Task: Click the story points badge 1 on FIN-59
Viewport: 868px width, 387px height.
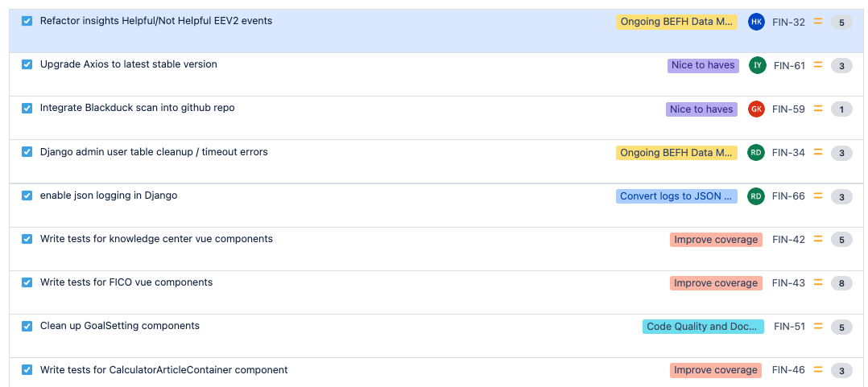Action: click(841, 110)
